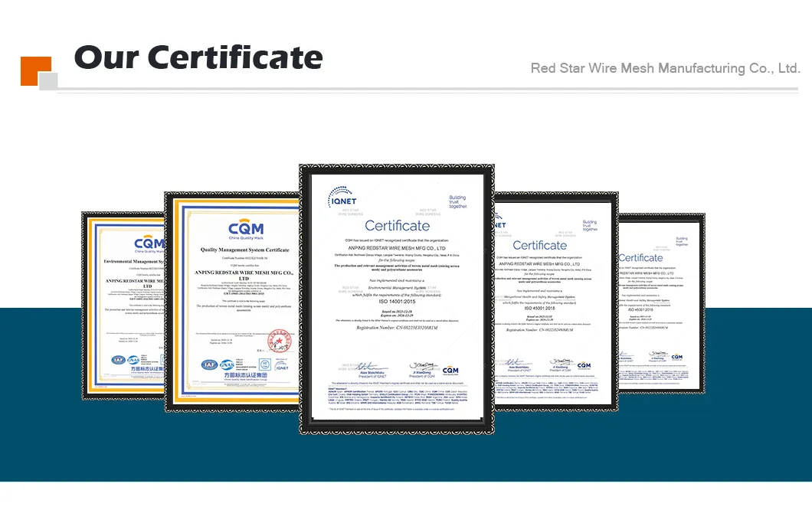Click the IAF badge on the Quality Management certificate
This screenshot has height=513, width=812.
[211, 365]
